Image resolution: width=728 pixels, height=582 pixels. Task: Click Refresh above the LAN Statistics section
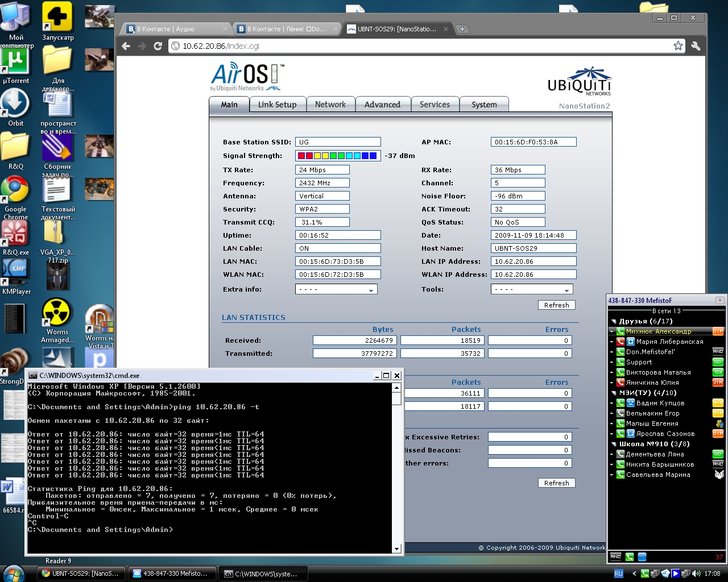557,305
